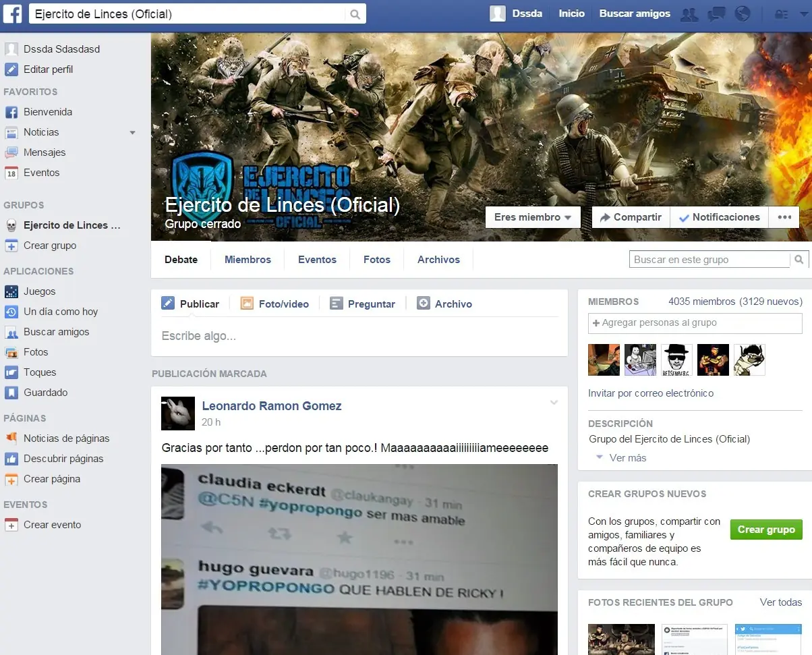
Task: Open the Eres miembro dropdown
Action: tap(533, 217)
